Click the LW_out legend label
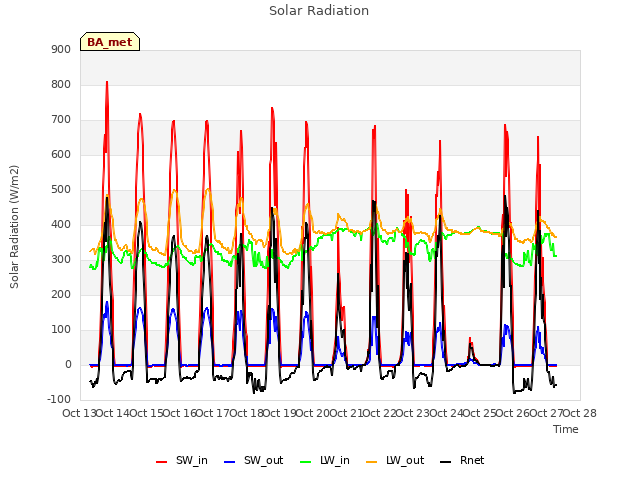The width and height of the screenshot is (640, 480). pyautogui.click(x=405, y=460)
